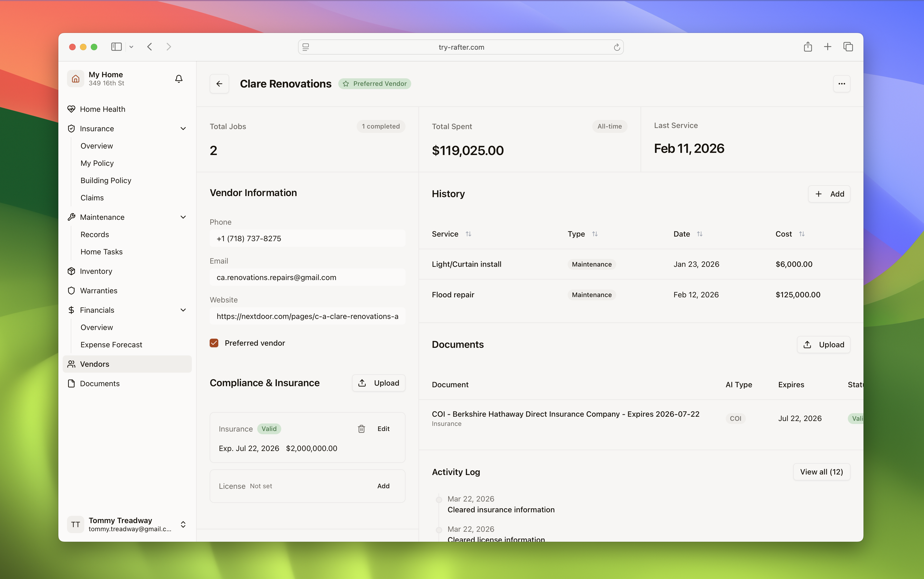Viewport: 924px width, 579px height.
Task: Go to Warranties in the sidebar
Action: (x=98, y=291)
